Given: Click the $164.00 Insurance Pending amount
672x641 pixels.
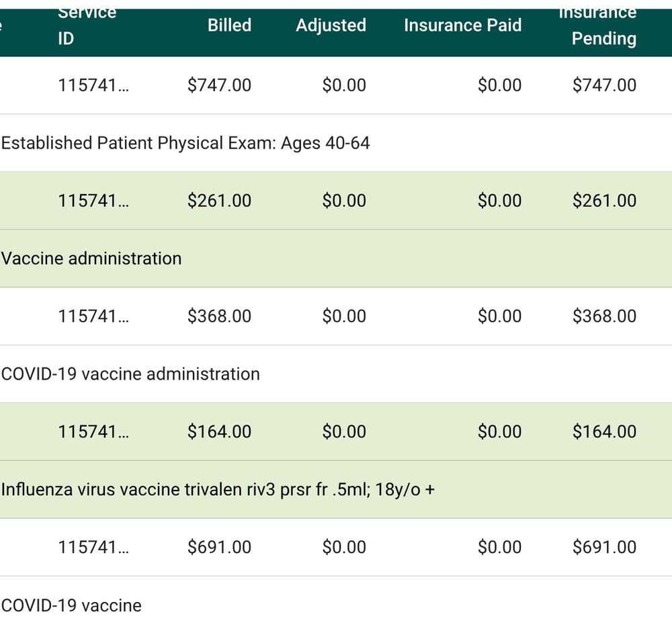Looking at the screenshot, I should click(604, 432).
